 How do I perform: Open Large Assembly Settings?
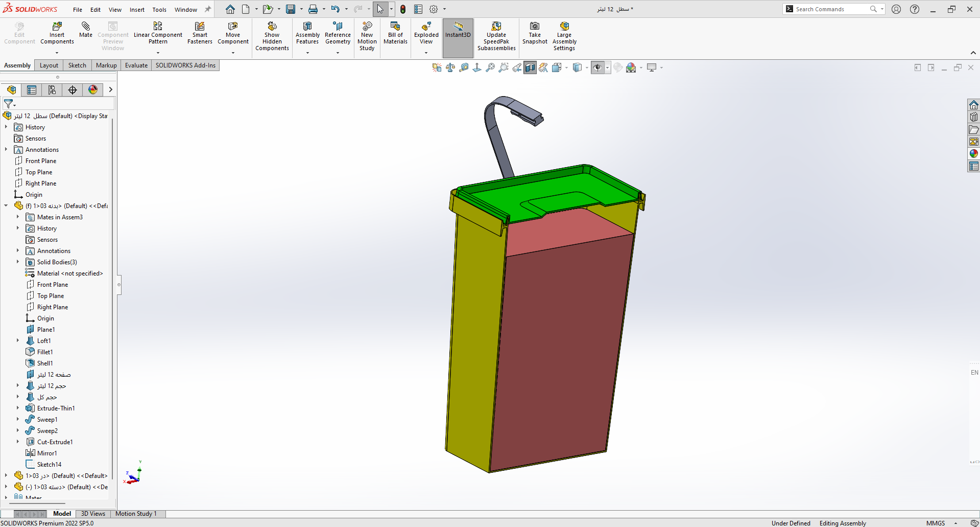click(x=564, y=36)
